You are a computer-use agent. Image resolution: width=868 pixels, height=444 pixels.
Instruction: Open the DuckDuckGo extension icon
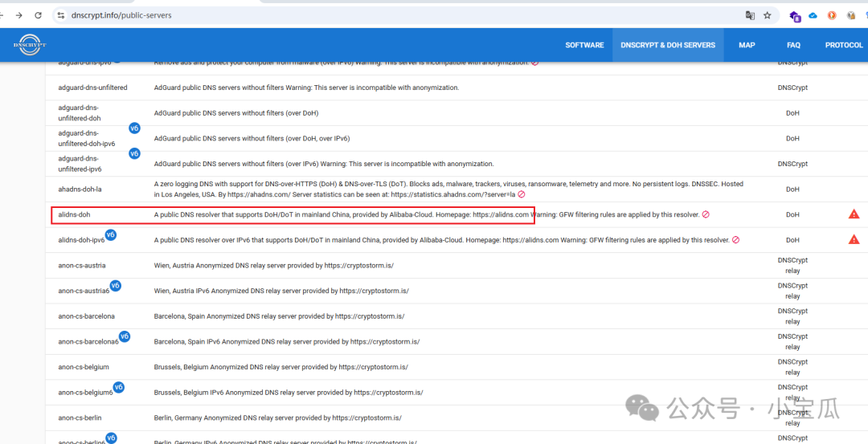(x=832, y=15)
